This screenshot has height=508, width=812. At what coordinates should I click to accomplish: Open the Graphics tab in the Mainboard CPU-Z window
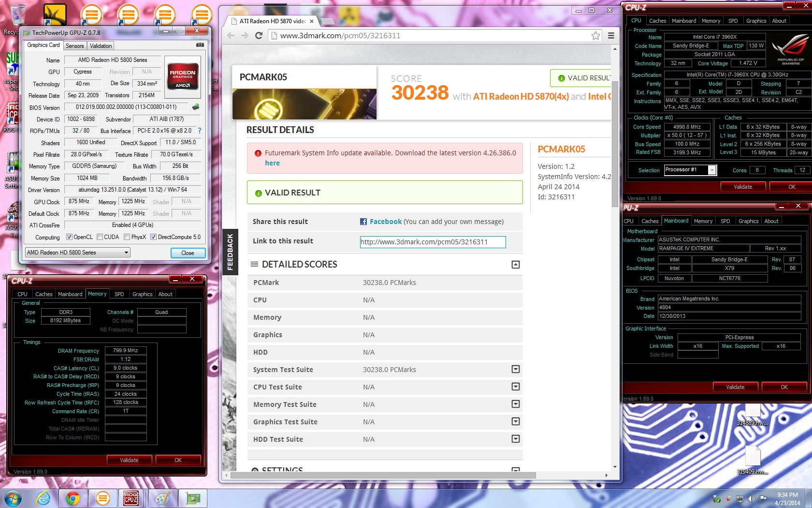[x=748, y=221]
